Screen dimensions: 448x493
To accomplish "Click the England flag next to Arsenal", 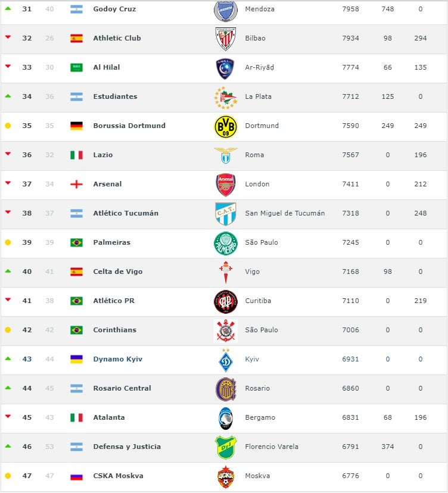I will pyautogui.click(x=76, y=185).
